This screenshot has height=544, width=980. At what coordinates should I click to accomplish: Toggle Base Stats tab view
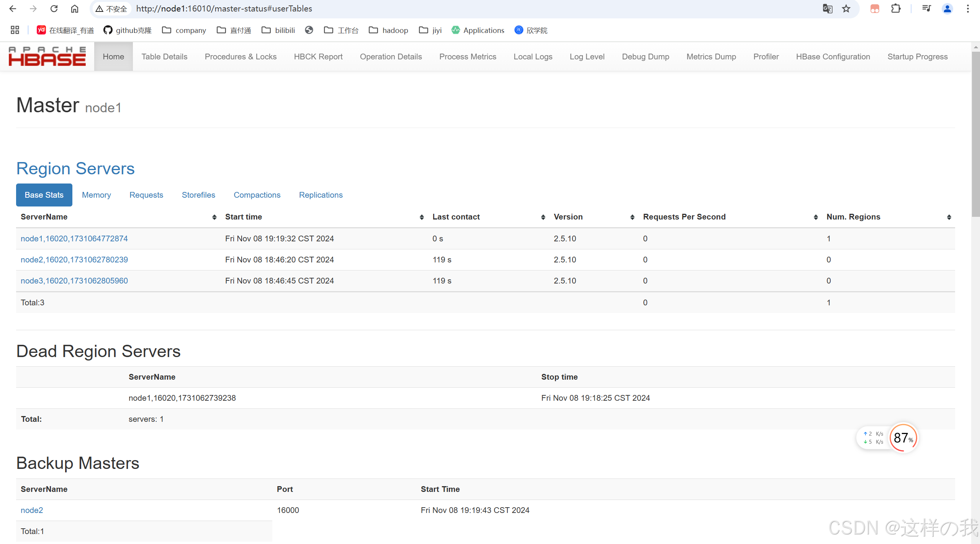(44, 195)
